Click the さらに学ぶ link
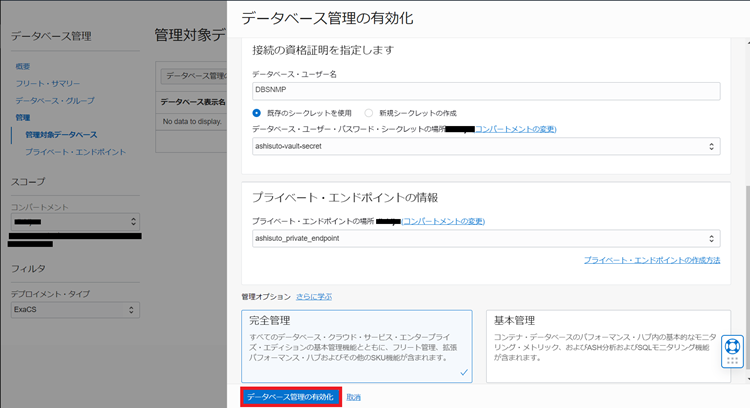 313,297
